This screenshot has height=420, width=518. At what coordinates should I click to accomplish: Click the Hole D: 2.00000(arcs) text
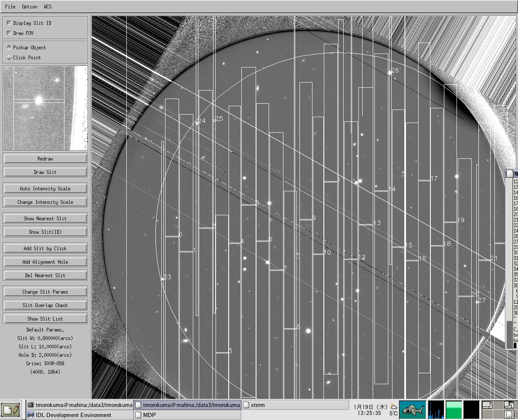click(x=45, y=355)
